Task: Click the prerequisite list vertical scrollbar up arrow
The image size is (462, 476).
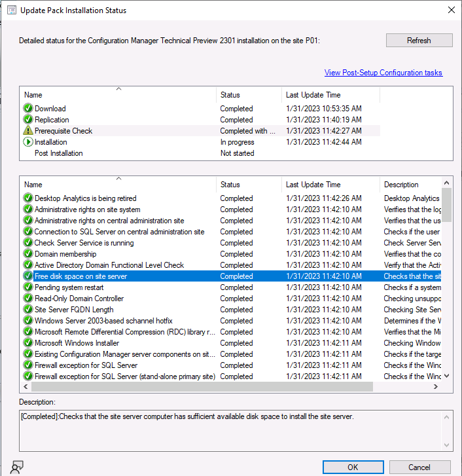Action: click(x=446, y=183)
